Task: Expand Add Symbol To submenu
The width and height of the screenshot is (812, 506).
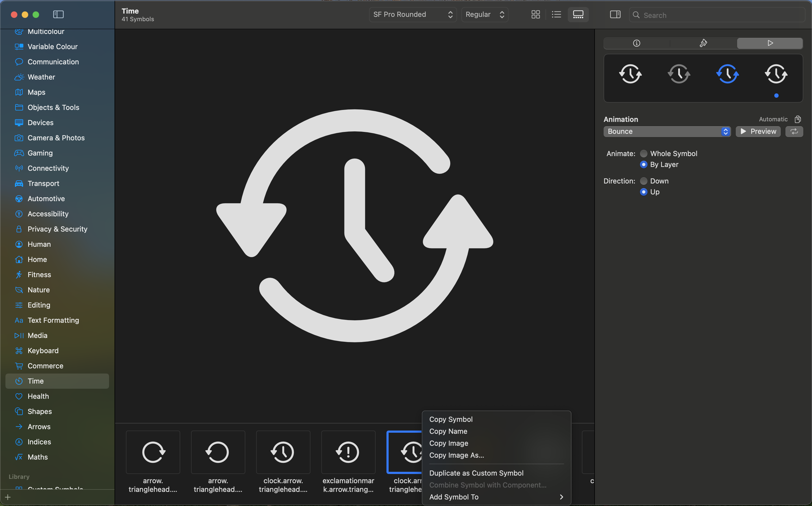Action: click(496, 497)
